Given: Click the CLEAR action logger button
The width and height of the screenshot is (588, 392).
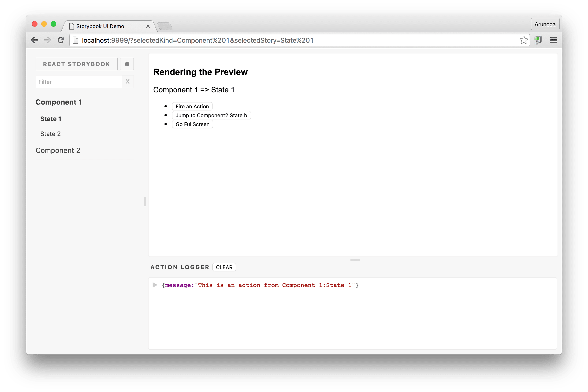Looking at the screenshot, I should pos(224,267).
